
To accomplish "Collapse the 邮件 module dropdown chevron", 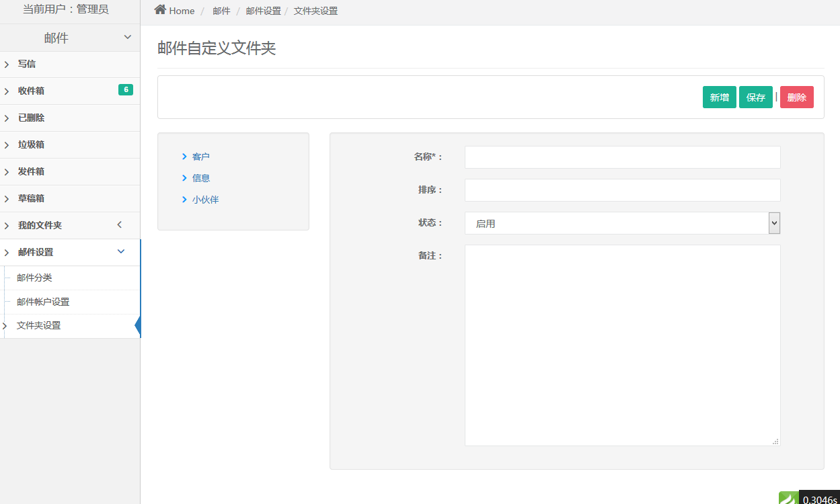I will tap(128, 37).
